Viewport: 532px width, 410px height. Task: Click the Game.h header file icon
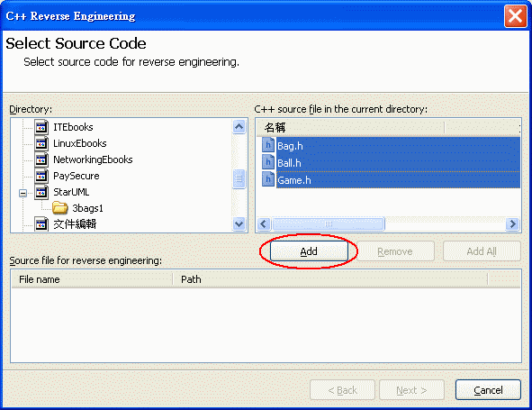[268, 179]
